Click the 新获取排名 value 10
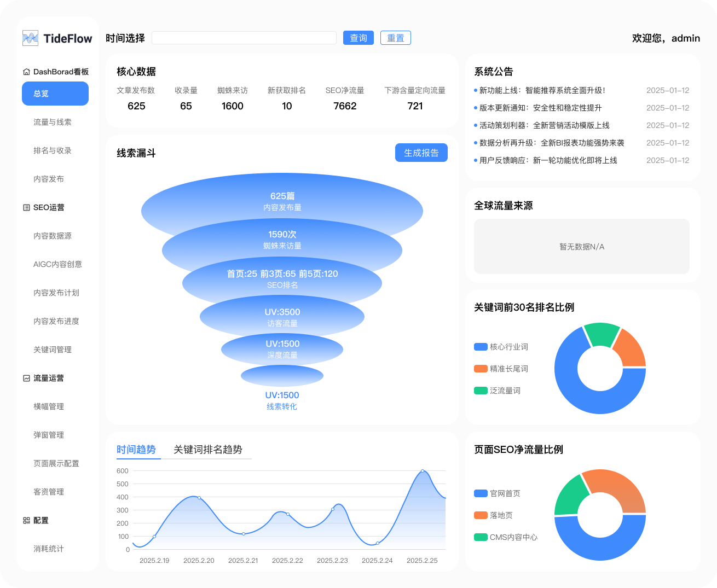 287,106
